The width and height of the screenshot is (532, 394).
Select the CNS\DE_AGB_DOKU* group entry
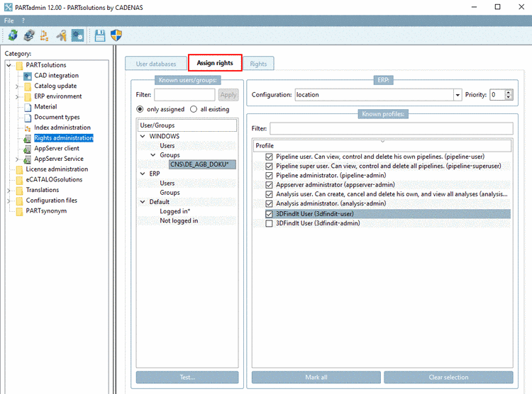202,164
